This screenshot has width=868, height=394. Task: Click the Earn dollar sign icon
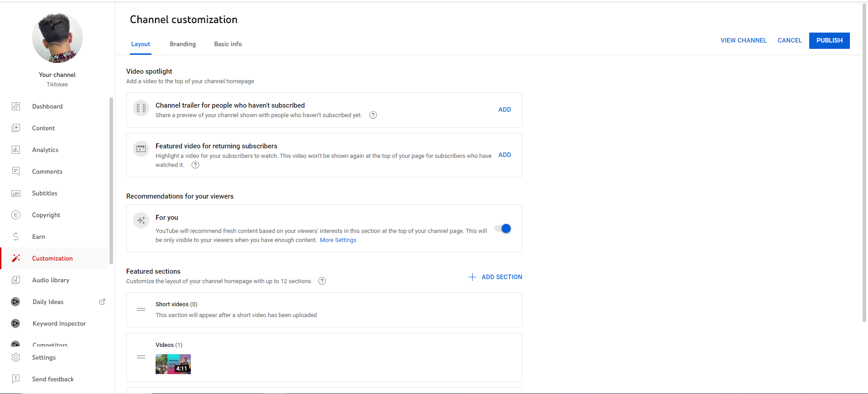click(16, 237)
